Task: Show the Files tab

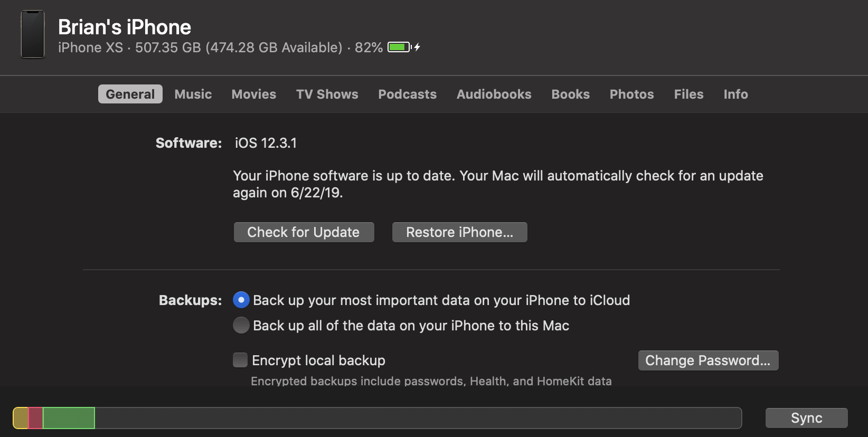Action: (689, 94)
